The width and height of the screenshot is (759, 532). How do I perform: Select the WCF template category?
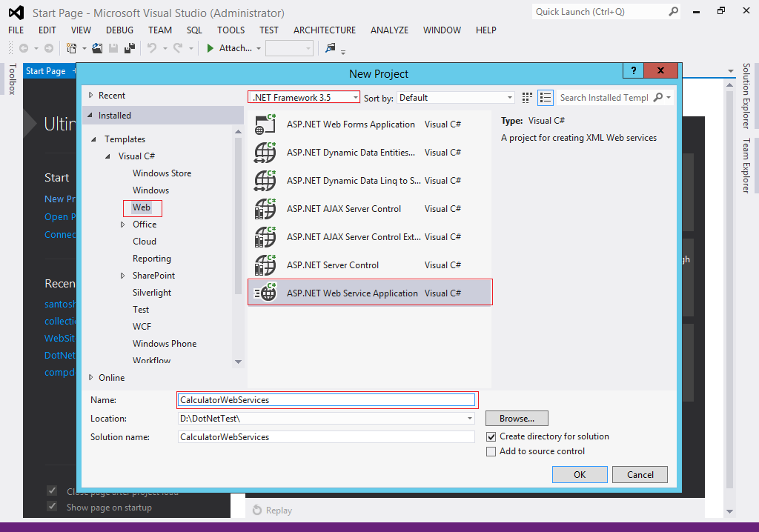click(x=142, y=327)
